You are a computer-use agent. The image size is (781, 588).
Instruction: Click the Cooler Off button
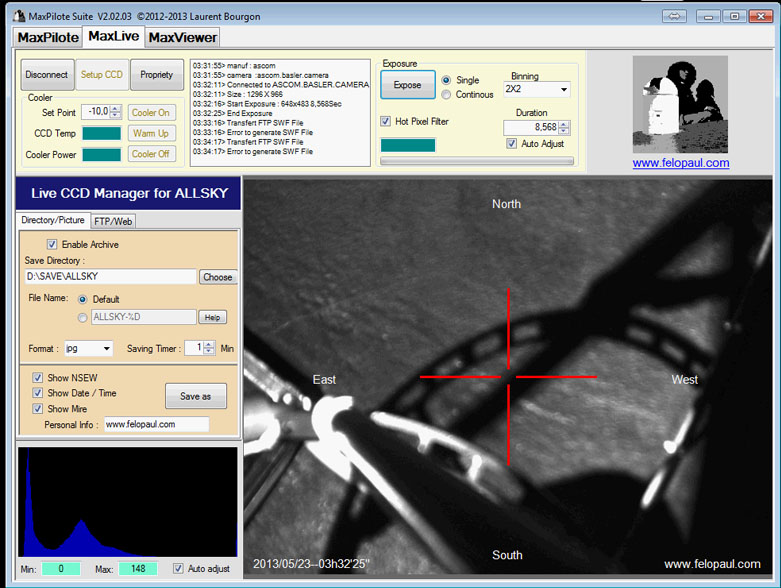[x=151, y=154]
